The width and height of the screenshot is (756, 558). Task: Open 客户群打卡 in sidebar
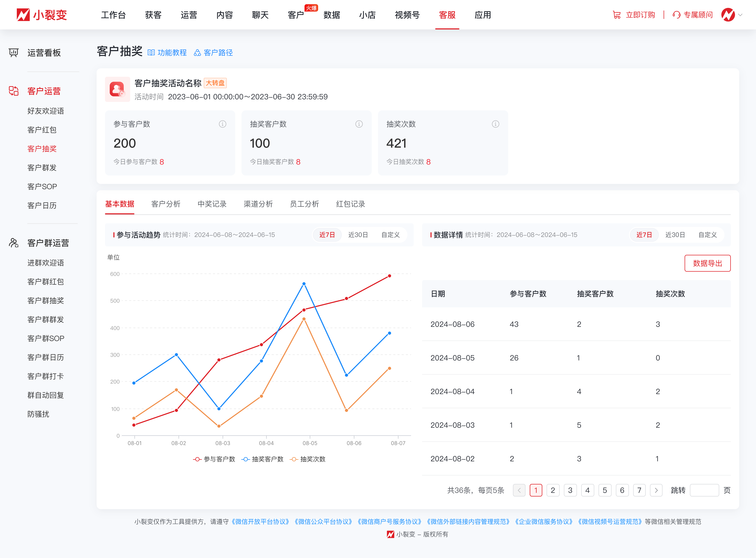tap(45, 376)
